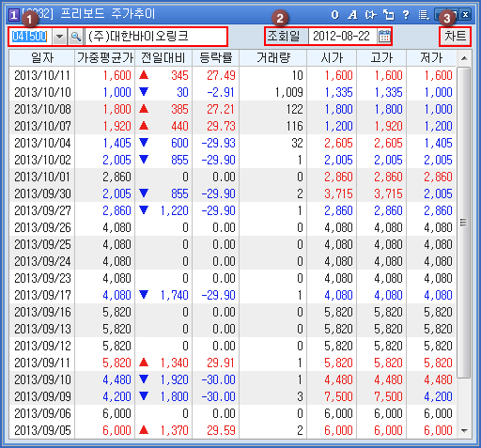Click the stock search magnifier icon
The height and width of the screenshot is (448, 481).
75,37
